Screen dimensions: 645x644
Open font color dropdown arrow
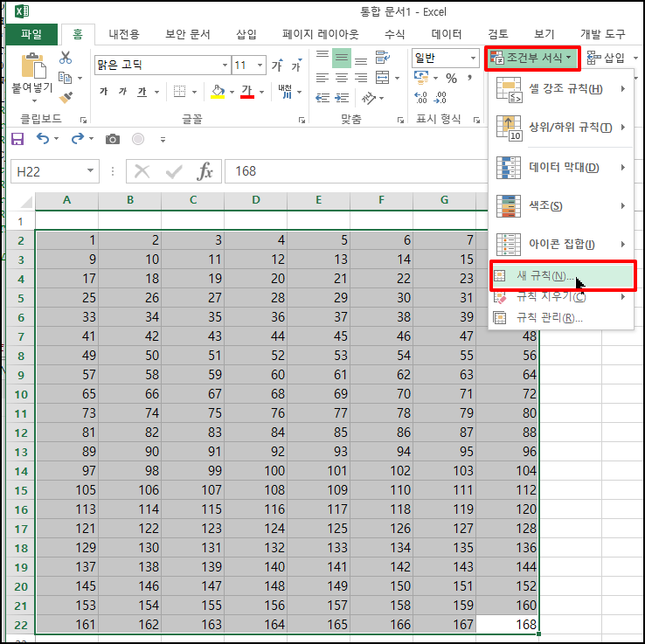pos(261,92)
